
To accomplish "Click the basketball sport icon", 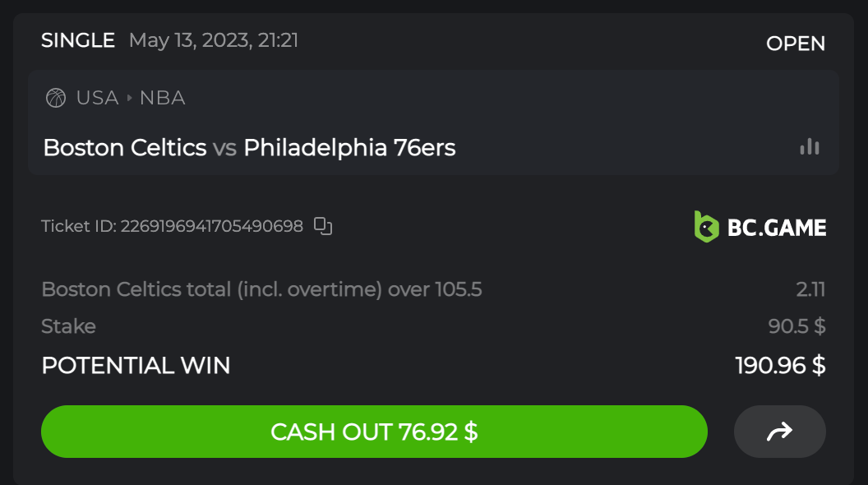I will pos(56,99).
